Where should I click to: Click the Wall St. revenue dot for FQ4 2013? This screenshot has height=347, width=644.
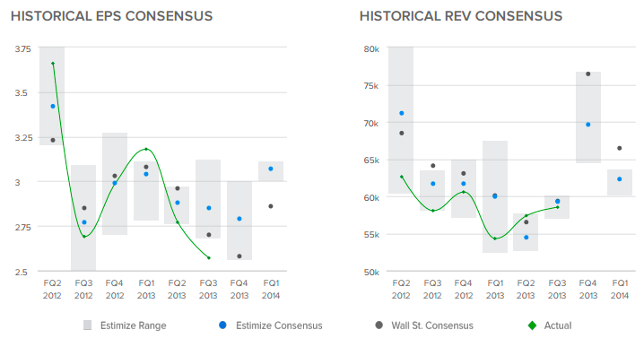point(588,74)
